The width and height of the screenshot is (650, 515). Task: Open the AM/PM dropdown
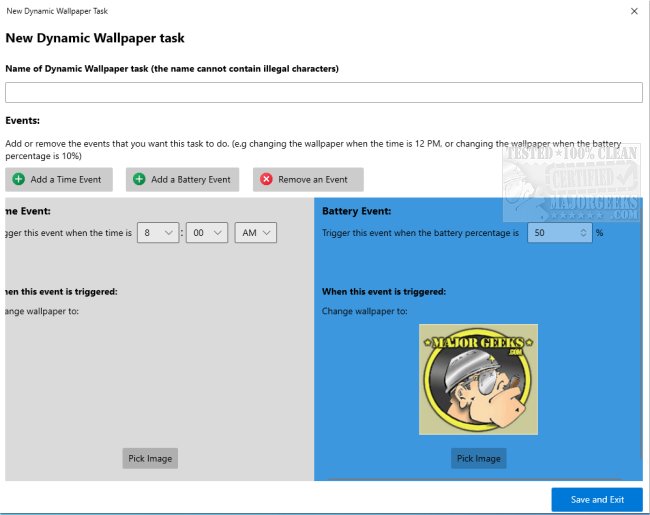256,233
